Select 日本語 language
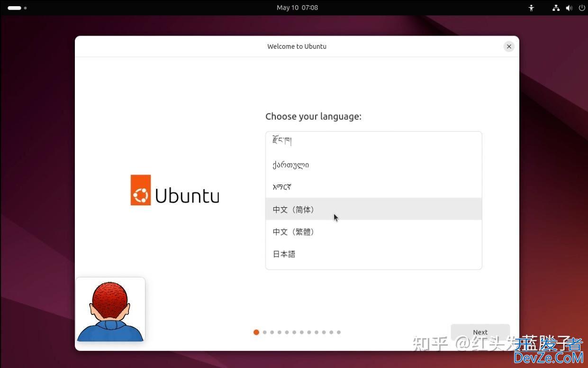Screen dimensions: 588x368 pyautogui.click(x=374, y=254)
